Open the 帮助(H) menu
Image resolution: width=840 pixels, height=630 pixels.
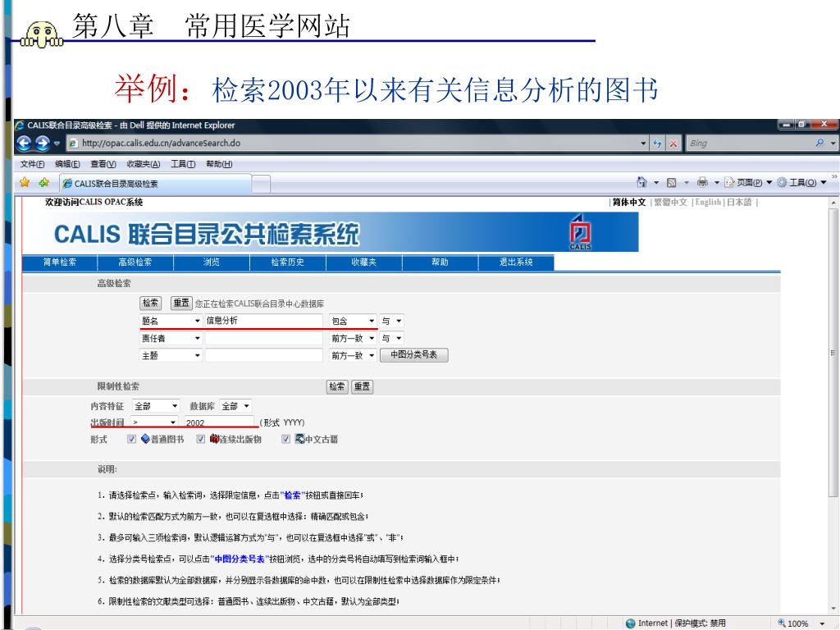[219, 164]
